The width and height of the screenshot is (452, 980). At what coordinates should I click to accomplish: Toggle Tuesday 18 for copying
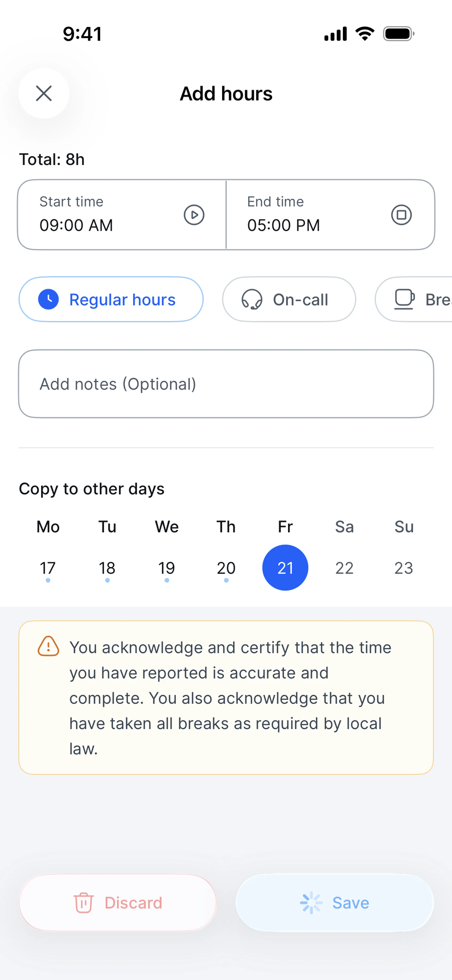pyautogui.click(x=107, y=568)
